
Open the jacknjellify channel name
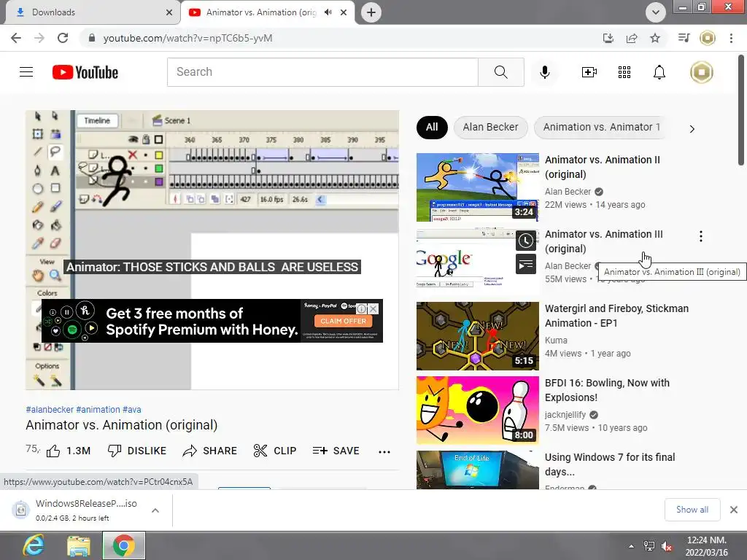pos(565,415)
